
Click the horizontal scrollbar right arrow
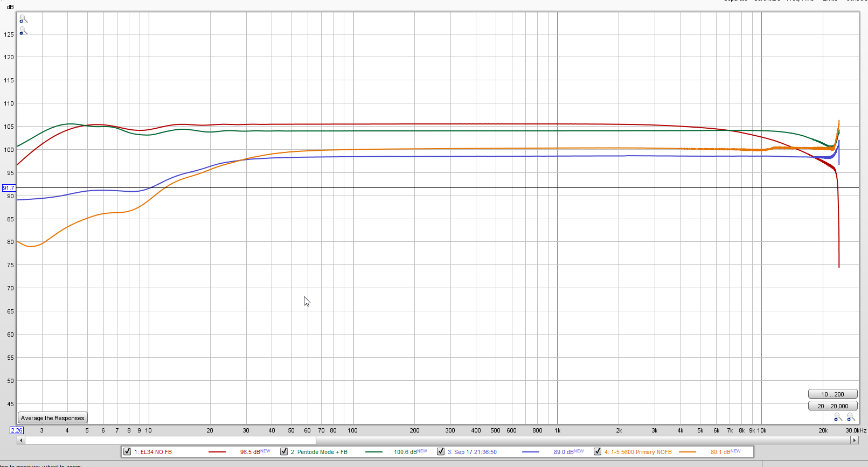855,440
